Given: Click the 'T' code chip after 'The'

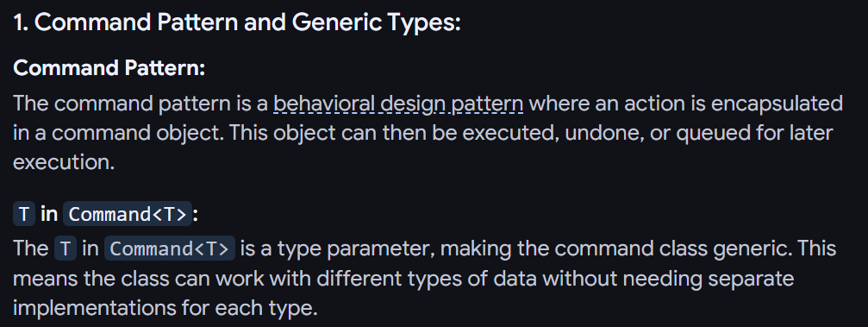Looking at the screenshot, I should point(66,248).
